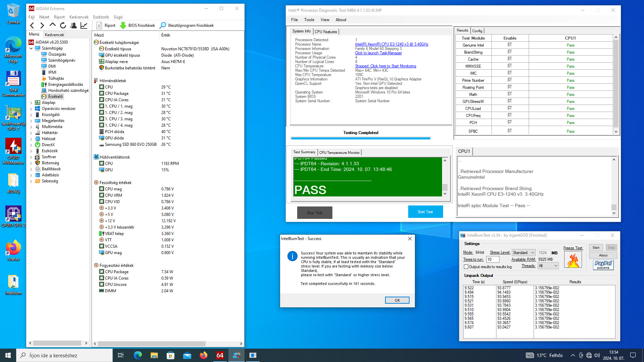
Task: Toggle the Genuine Intel enable checkbox
Action: point(509,45)
